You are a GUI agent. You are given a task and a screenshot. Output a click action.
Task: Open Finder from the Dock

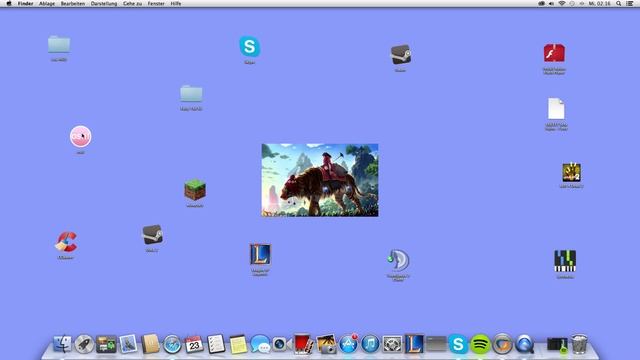pyautogui.click(x=62, y=344)
